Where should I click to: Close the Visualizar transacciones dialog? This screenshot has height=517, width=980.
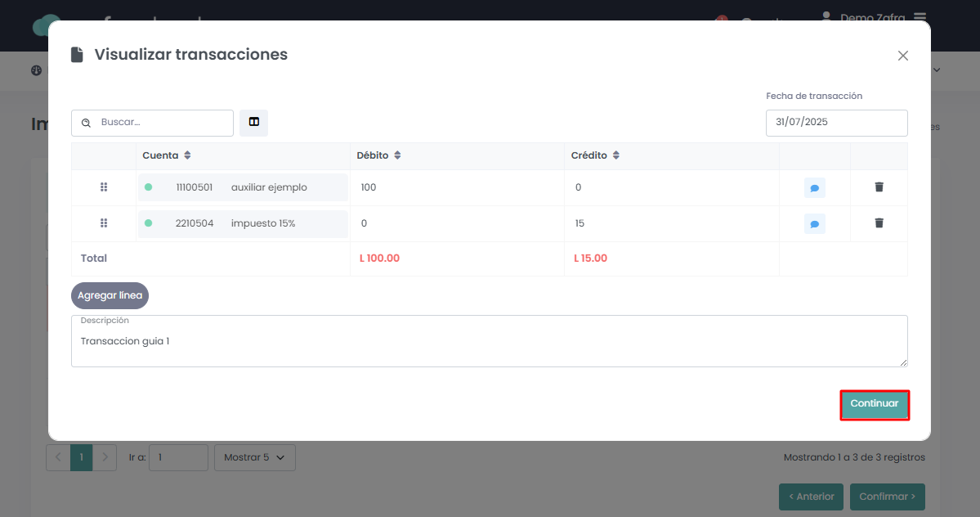[902, 56]
